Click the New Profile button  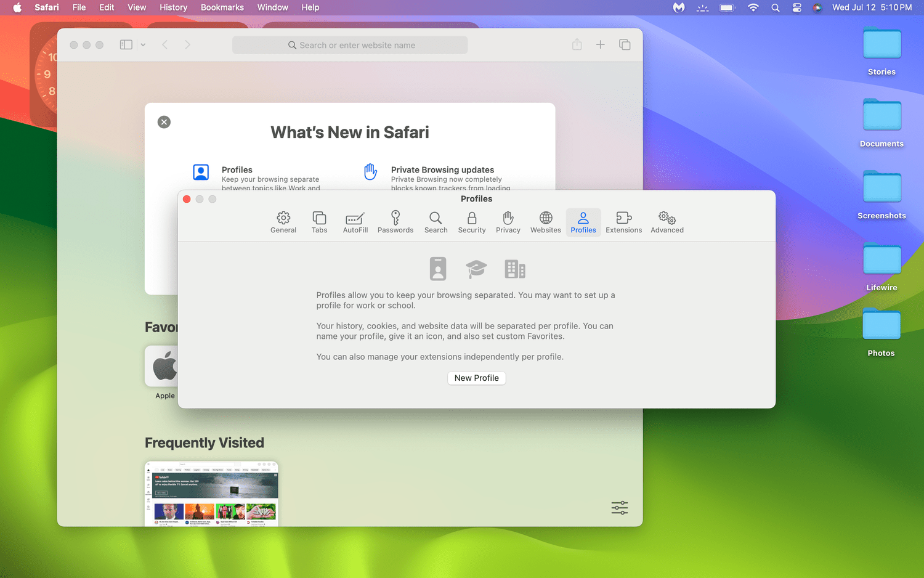point(476,378)
